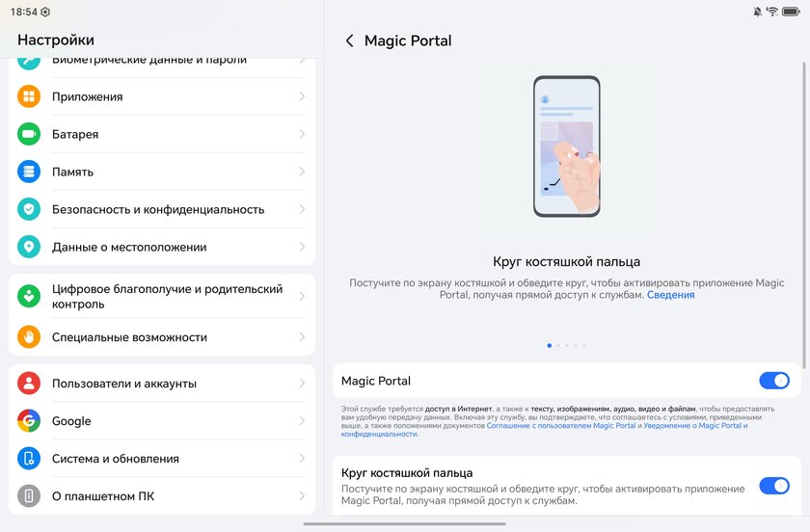This screenshot has height=532, width=810.
Task: Tap the battery indicator in status bar
Action: 791,12
